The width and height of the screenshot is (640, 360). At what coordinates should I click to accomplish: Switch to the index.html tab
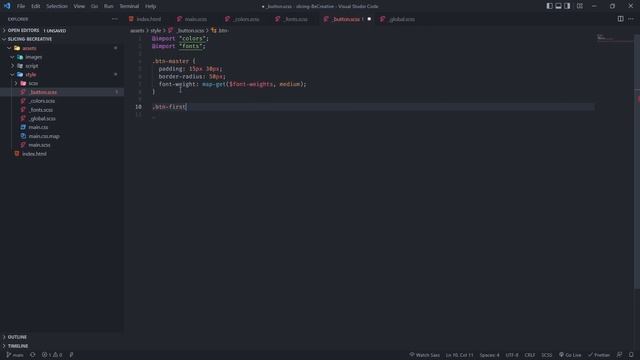pyautogui.click(x=145, y=19)
